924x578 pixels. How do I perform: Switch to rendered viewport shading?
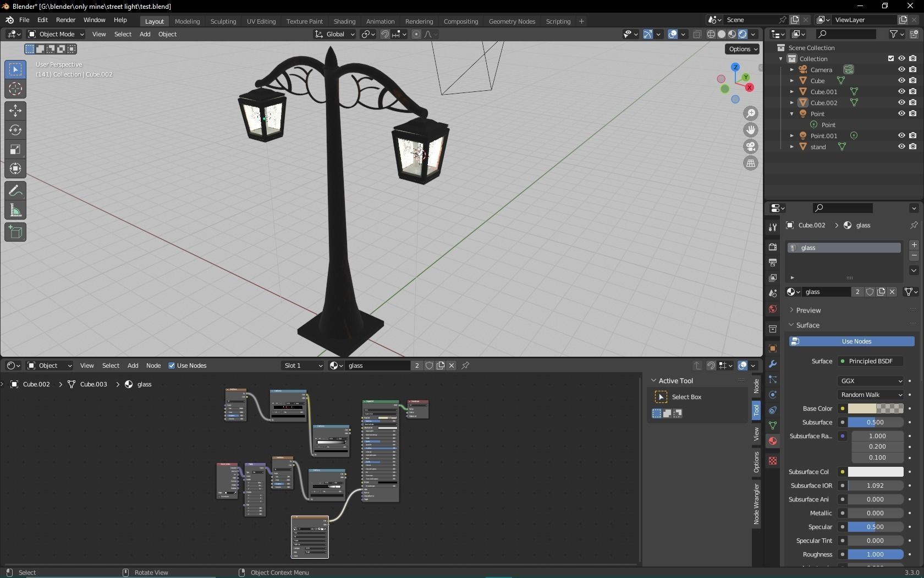coord(743,34)
